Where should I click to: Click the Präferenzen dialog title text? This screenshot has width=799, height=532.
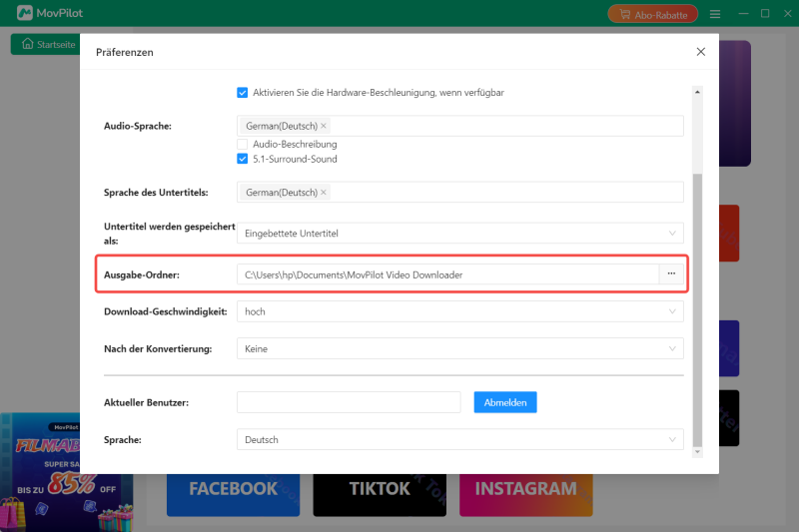coord(124,52)
